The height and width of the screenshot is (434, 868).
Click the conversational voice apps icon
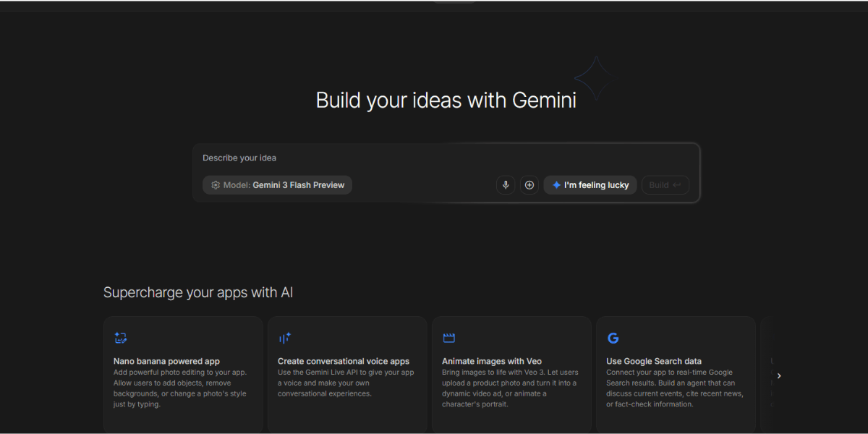point(284,338)
